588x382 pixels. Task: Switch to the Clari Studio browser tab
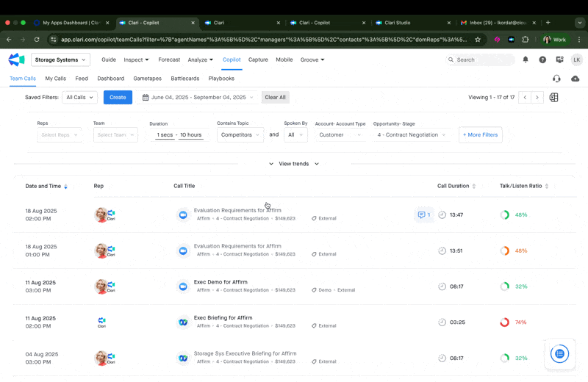coord(413,23)
